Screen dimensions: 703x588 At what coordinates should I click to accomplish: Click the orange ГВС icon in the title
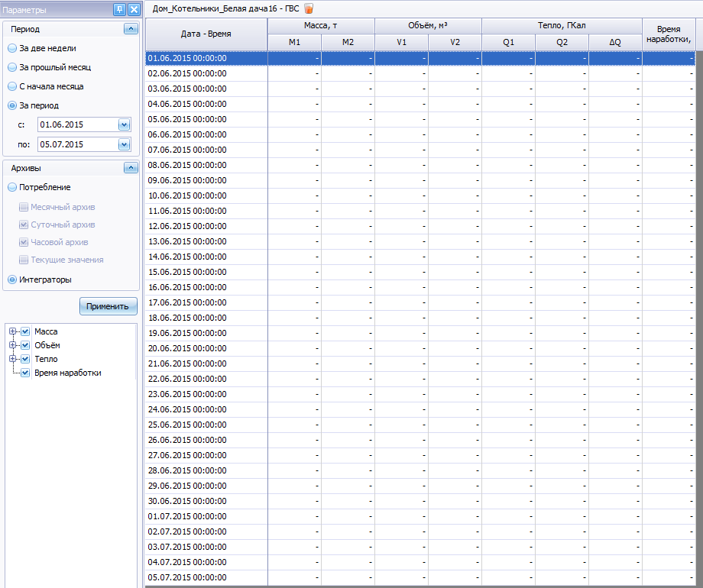309,8
